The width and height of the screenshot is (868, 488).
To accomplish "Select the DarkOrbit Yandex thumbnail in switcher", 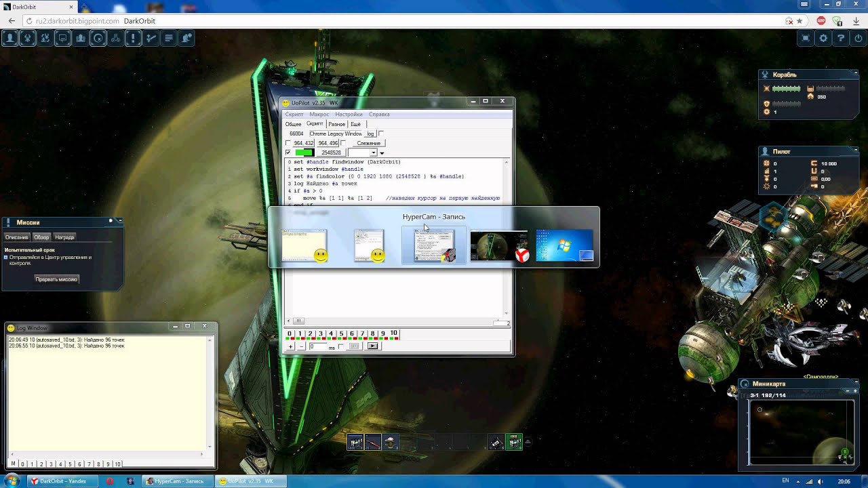I will pos(499,246).
